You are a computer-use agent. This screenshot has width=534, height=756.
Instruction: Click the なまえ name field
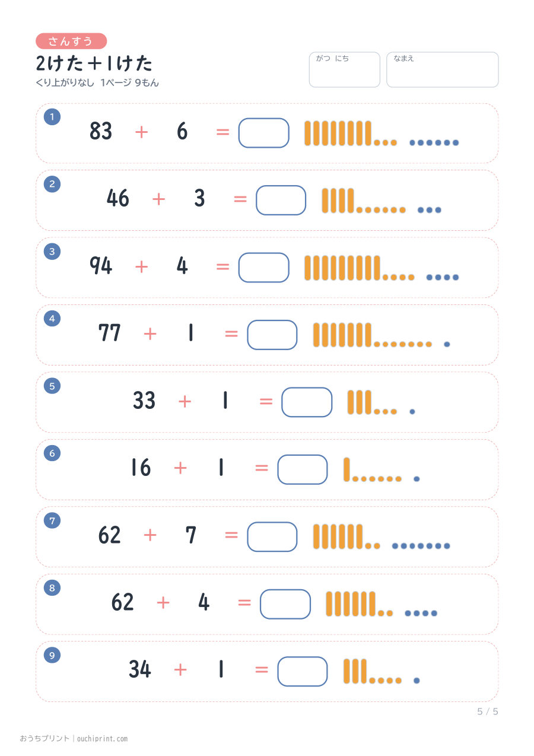443,69
